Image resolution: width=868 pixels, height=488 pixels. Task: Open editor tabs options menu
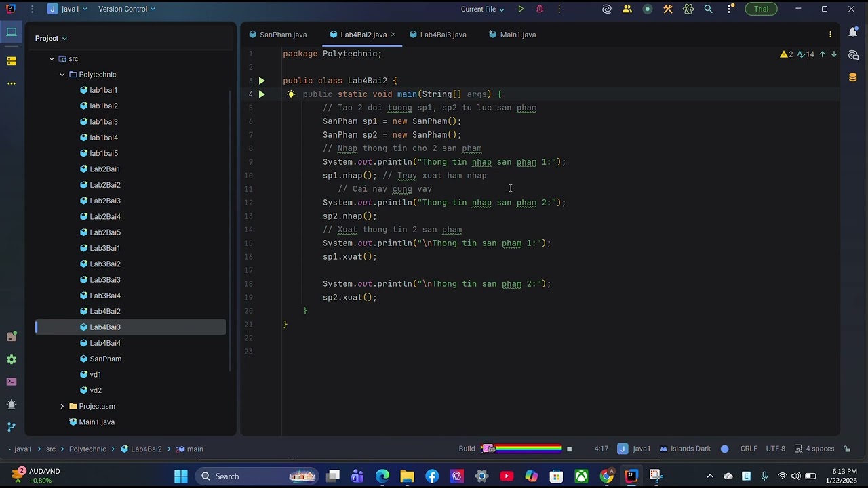click(830, 35)
